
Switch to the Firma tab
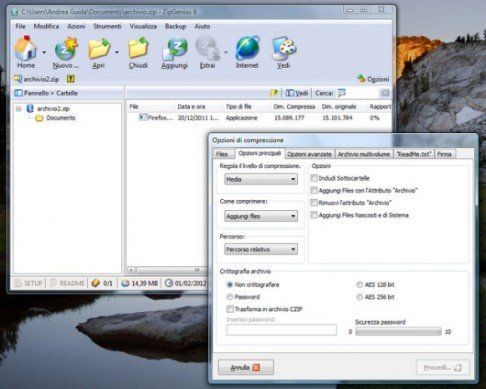tap(444, 154)
